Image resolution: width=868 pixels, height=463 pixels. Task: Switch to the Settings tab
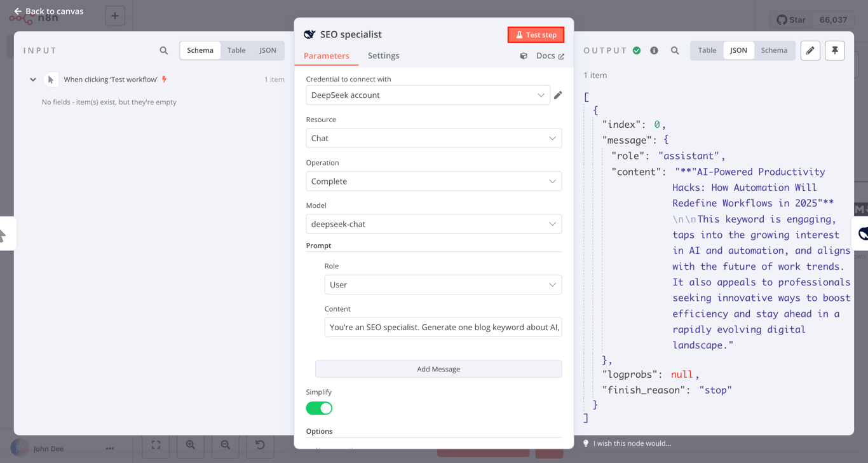[x=383, y=55]
